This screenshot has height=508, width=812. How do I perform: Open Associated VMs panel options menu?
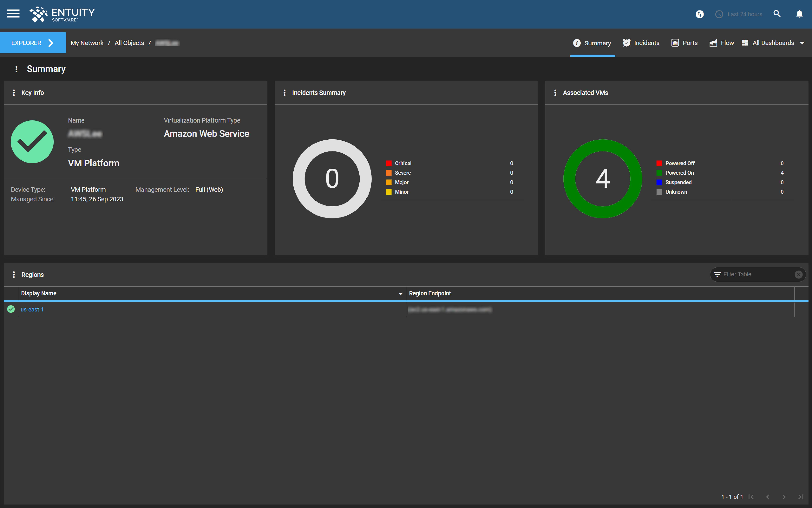point(555,93)
